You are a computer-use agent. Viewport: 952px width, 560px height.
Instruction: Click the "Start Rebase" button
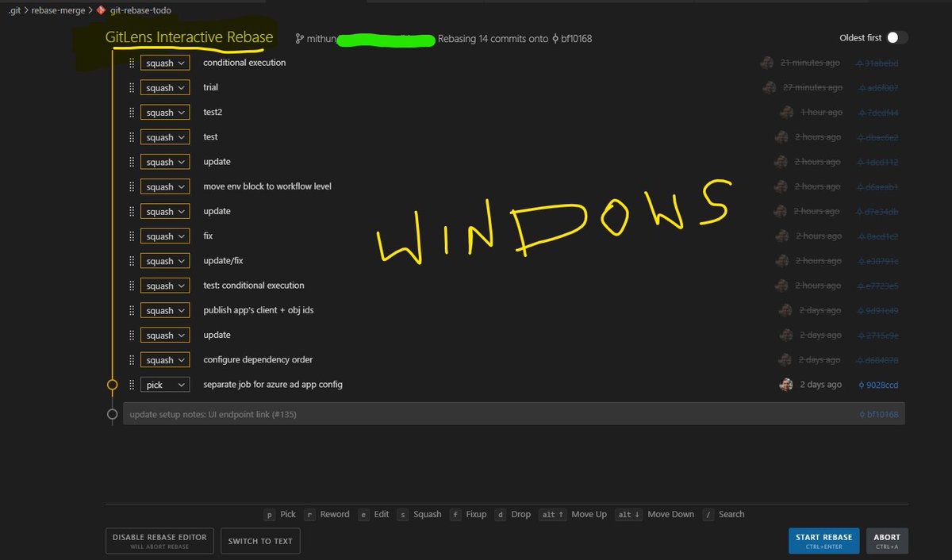click(823, 540)
